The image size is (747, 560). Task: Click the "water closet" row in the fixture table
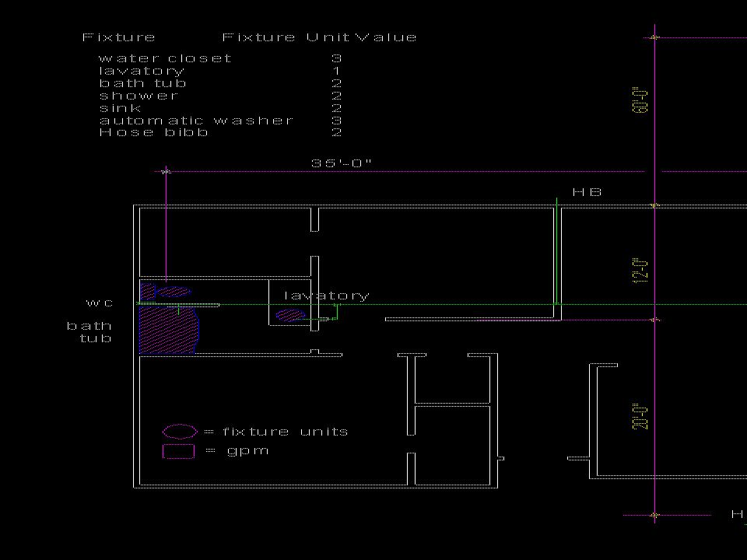pos(165,58)
